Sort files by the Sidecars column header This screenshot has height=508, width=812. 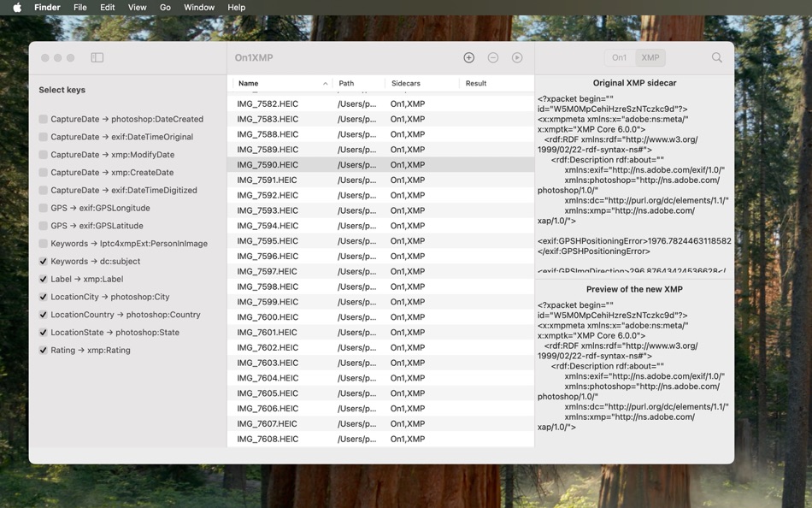[405, 83]
